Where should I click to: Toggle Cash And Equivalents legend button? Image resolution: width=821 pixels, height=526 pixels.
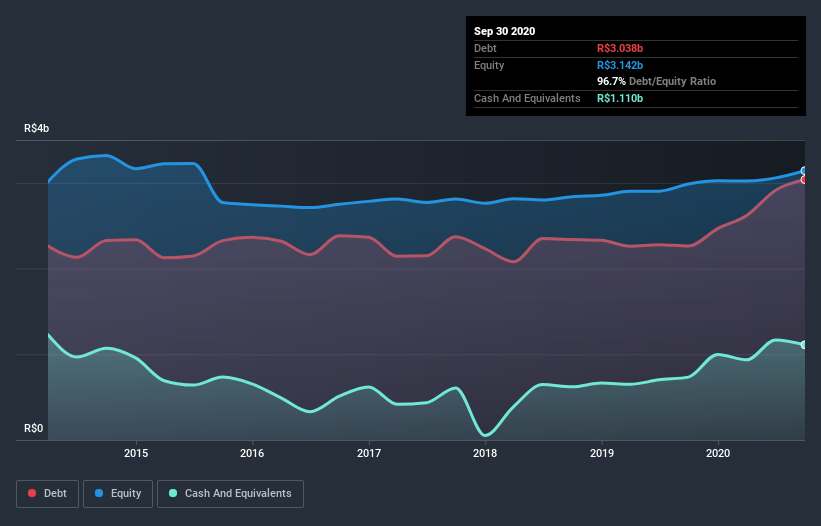[230, 494]
